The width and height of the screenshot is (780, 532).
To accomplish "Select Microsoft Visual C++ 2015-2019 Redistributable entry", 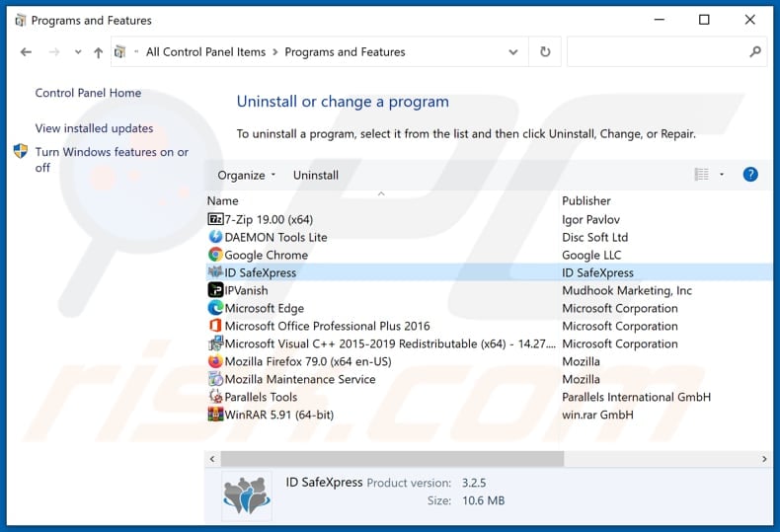I will [390, 343].
